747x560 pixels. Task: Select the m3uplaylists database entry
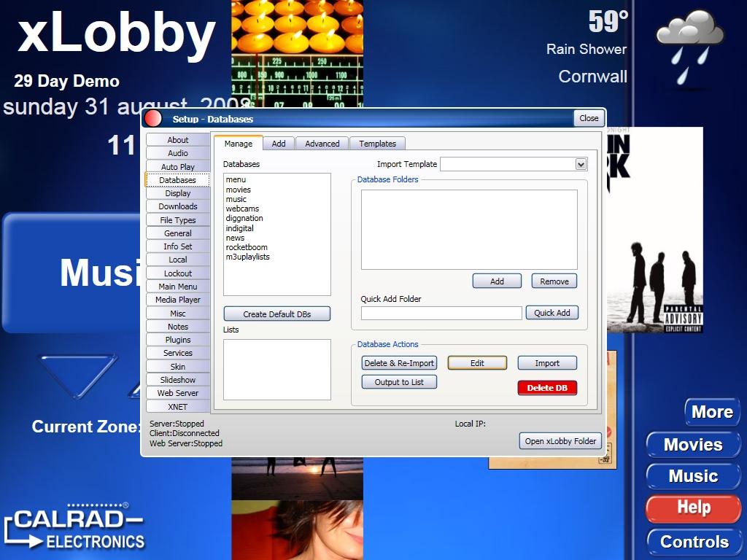click(x=248, y=257)
